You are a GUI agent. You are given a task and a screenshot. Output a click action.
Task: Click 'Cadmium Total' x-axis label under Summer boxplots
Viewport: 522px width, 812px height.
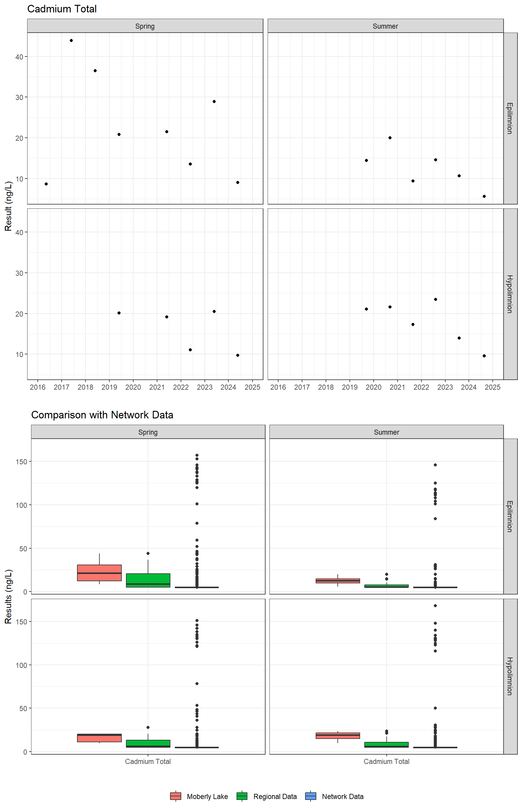[x=386, y=762]
